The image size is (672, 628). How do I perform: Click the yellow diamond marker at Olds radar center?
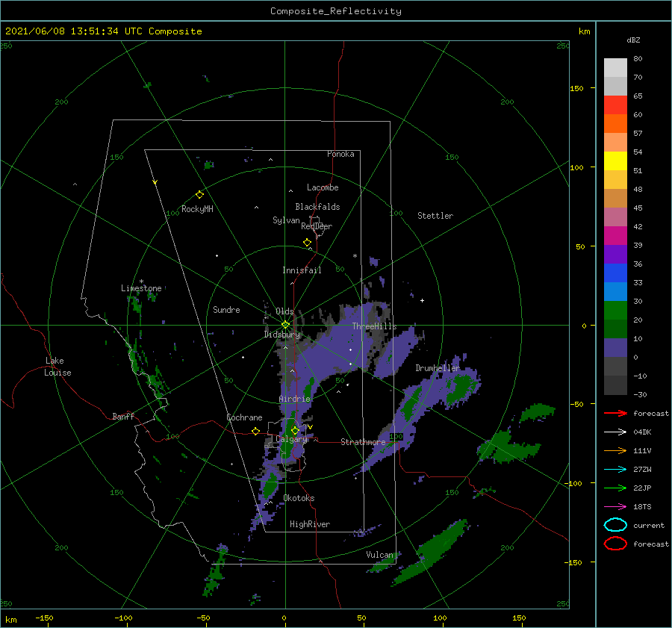tap(285, 325)
